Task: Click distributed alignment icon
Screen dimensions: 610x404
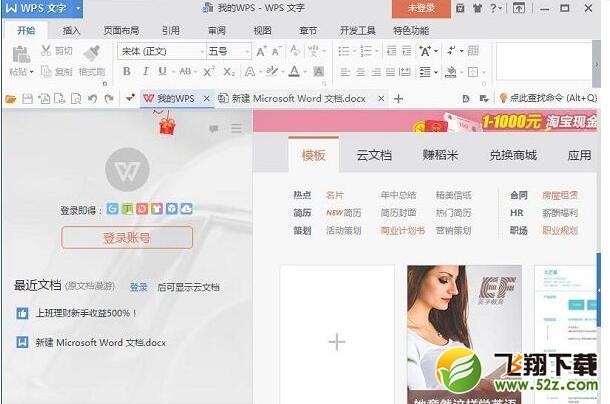Action: coord(405,72)
